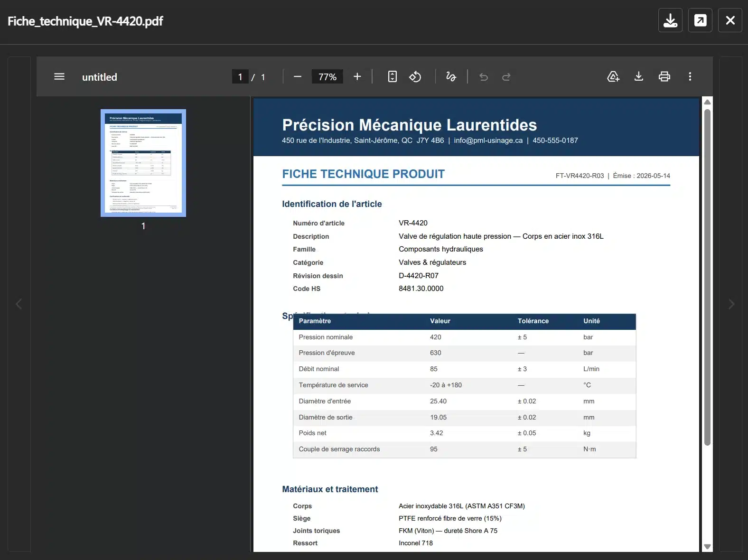Click the page number input field
This screenshot has width=748, height=560.
pyautogui.click(x=240, y=76)
